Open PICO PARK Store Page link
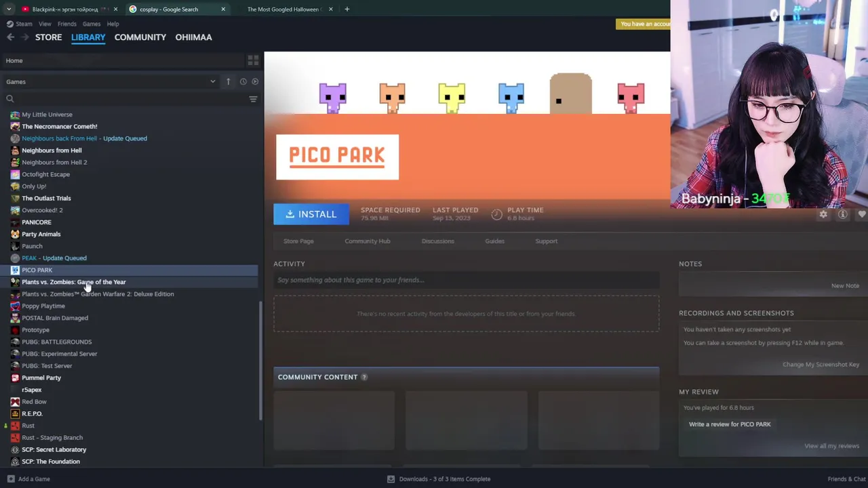Image resolution: width=868 pixels, height=488 pixels. [298, 241]
